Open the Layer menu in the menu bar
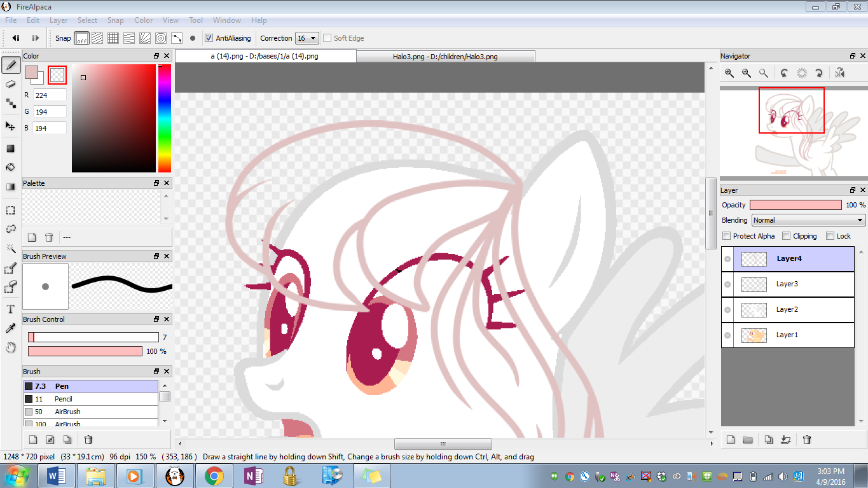Image resolution: width=868 pixels, height=488 pixels. (59, 20)
